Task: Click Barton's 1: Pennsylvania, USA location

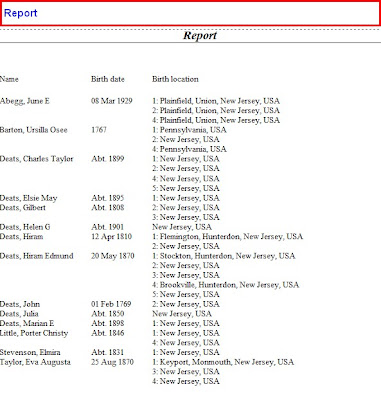Action: coord(189,130)
